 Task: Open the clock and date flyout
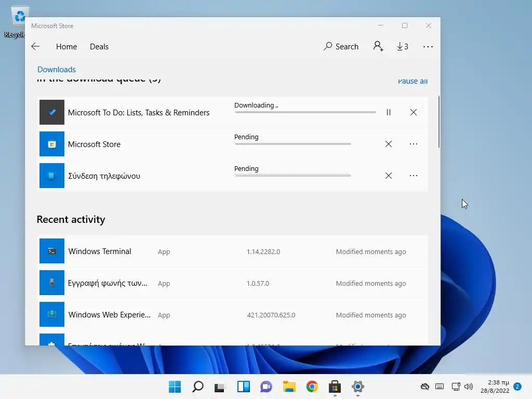495,387
